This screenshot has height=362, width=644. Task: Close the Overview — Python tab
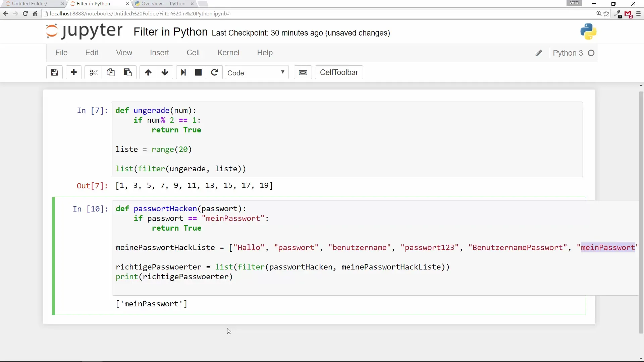[x=192, y=4]
